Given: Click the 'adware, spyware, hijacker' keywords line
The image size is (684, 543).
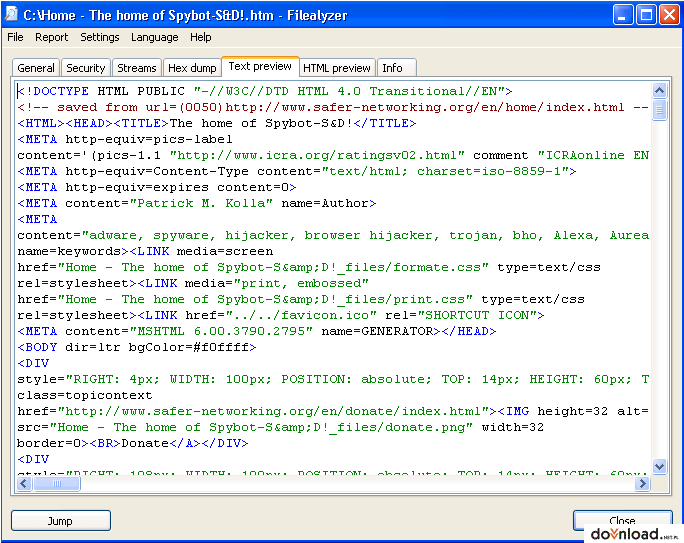Looking at the screenshot, I should 333,236.
